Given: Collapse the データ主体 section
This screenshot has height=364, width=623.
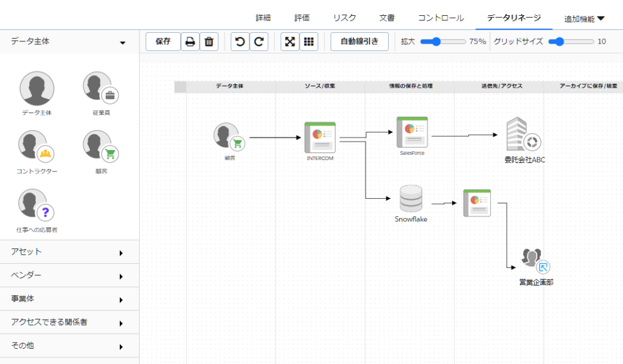Looking at the screenshot, I should click(x=70, y=42).
